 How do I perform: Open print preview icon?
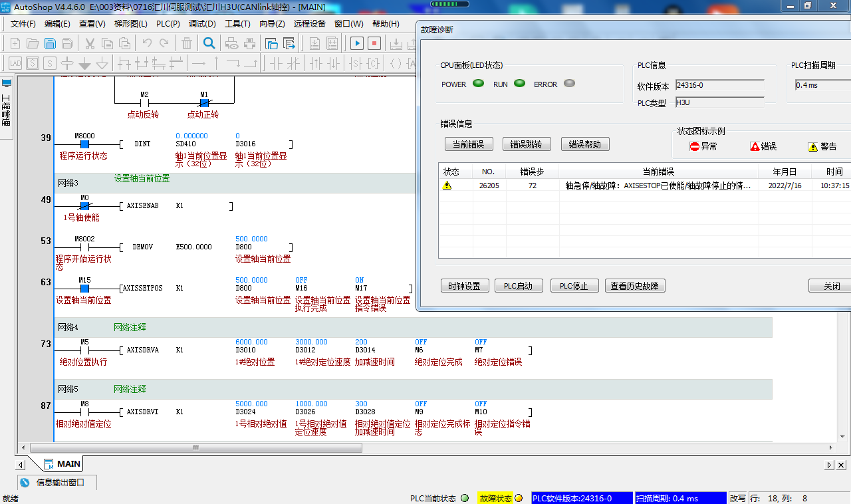coord(232,44)
